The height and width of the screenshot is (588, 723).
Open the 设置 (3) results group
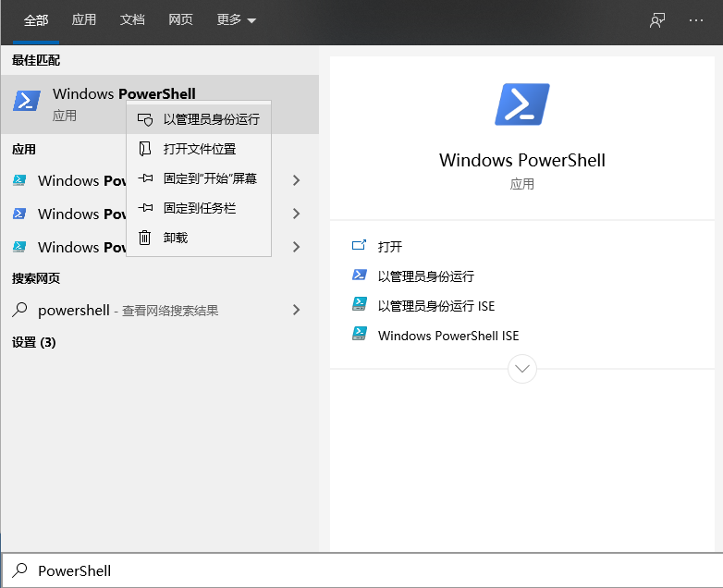tap(34, 342)
